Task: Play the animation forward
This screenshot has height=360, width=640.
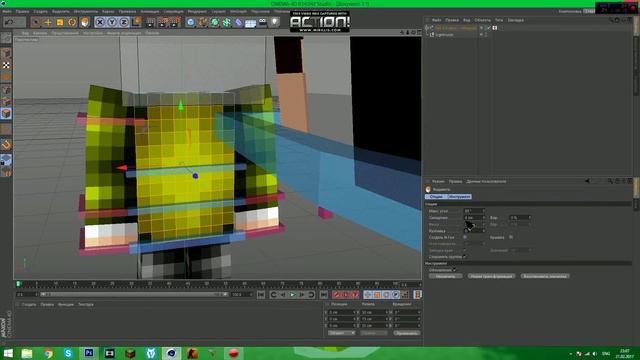Action: tap(292, 295)
